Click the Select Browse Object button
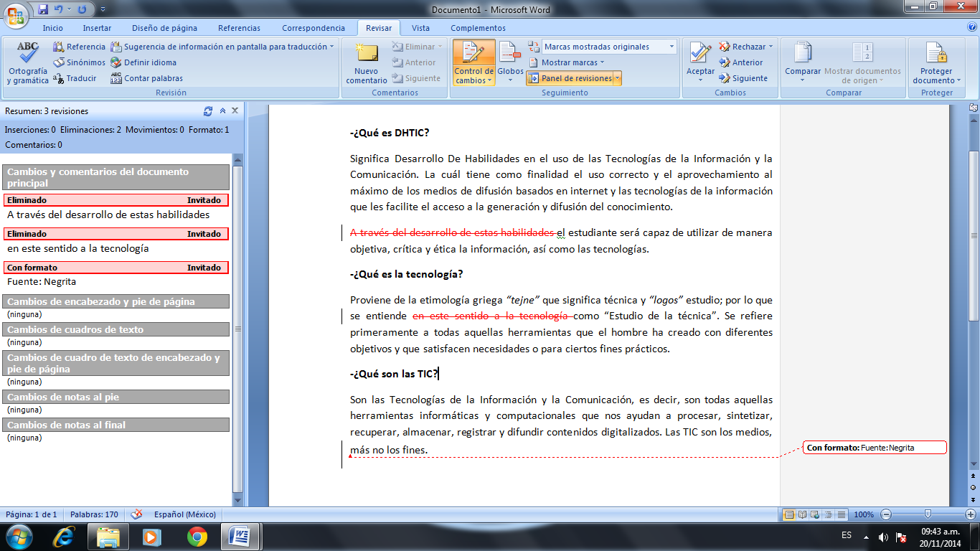This screenshot has width=980, height=551. tap(974, 486)
